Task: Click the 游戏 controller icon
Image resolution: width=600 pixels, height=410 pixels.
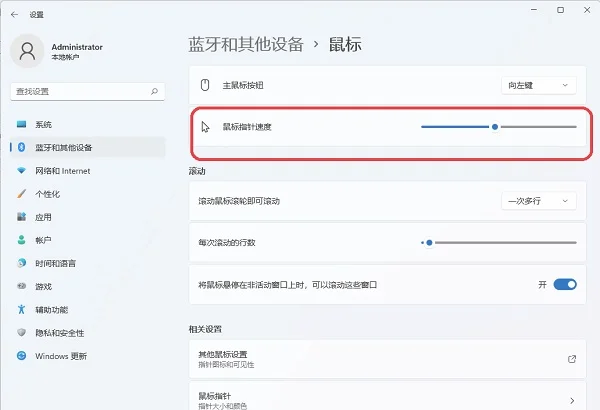Action: (21, 286)
